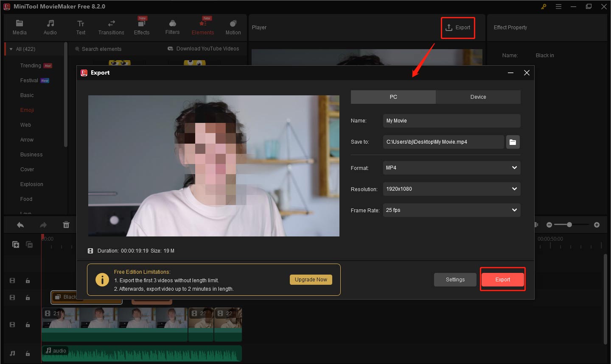Click the timeline zoom slider handle

click(x=569, y=225)
